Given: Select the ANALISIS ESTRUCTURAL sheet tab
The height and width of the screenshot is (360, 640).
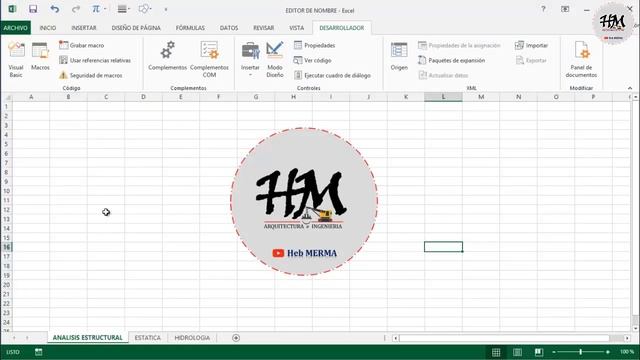Looking at the screenshot, I should coord(87,338).
